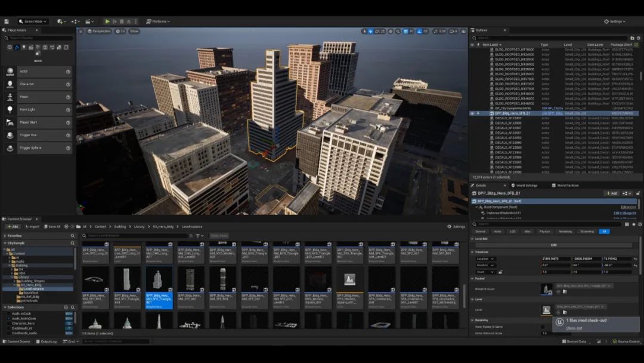The width and height of the screenshot is (644, 363).
Task: Toggle the Scale lock icon in Transform
Action: pyautogui.click(x=500, y=272)
